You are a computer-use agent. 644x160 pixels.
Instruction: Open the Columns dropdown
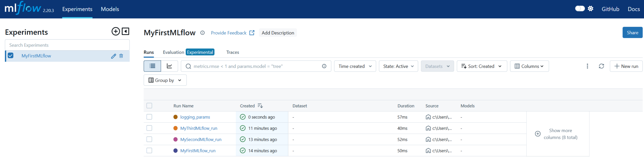click(x=529, y=66)
